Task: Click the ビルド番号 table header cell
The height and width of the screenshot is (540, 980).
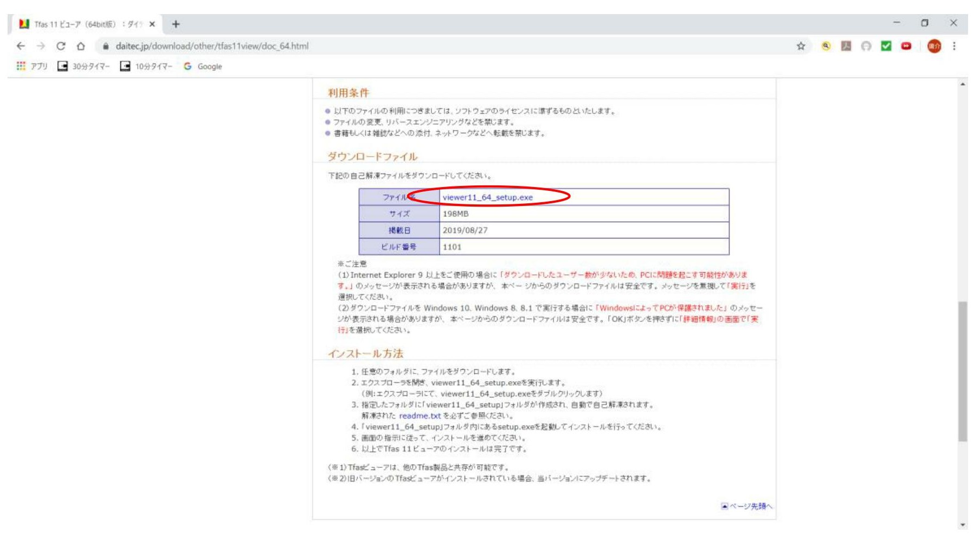Action: pos(399,247)
